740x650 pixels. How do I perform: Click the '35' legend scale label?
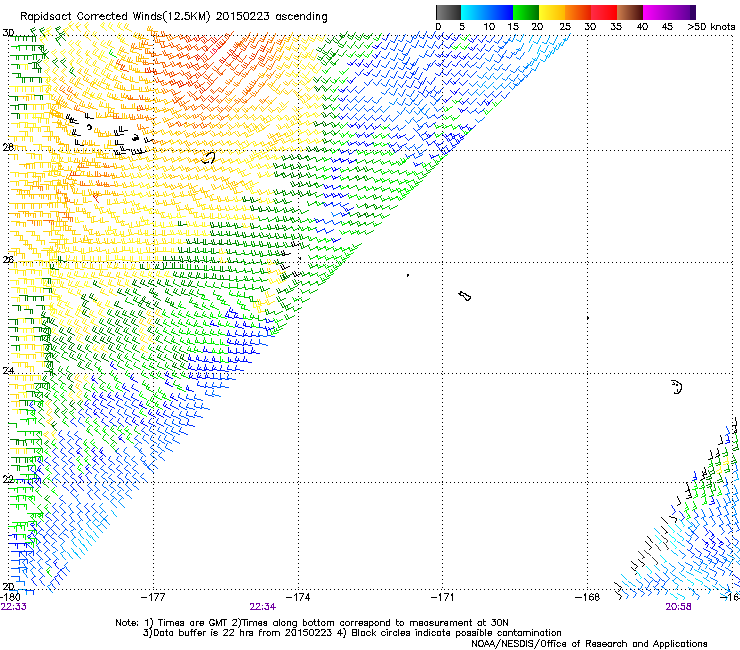(x=616, y=27)
